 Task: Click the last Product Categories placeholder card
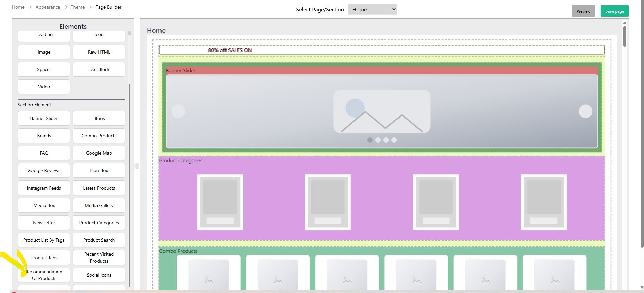click(544, 202)
